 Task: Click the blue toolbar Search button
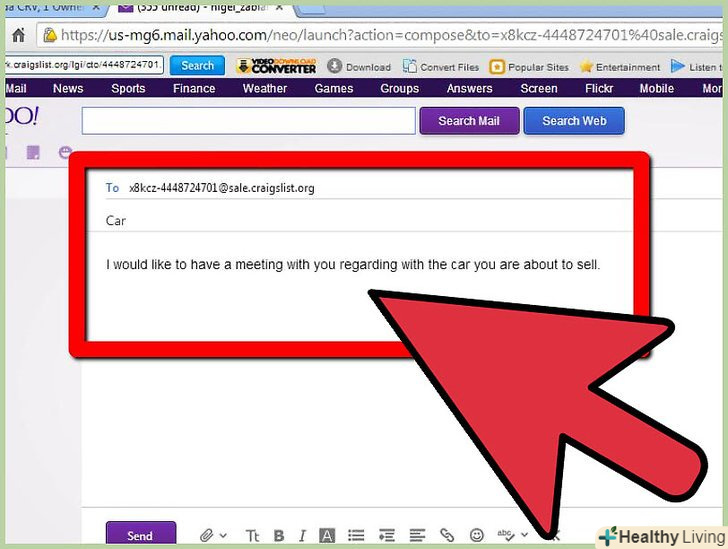pos(197,65)
